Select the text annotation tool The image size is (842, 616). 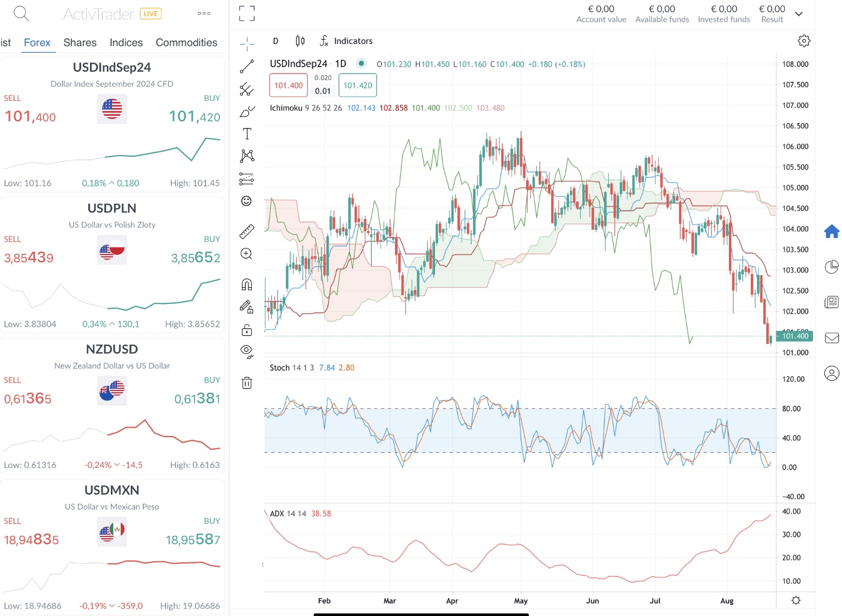click(246, 133)
